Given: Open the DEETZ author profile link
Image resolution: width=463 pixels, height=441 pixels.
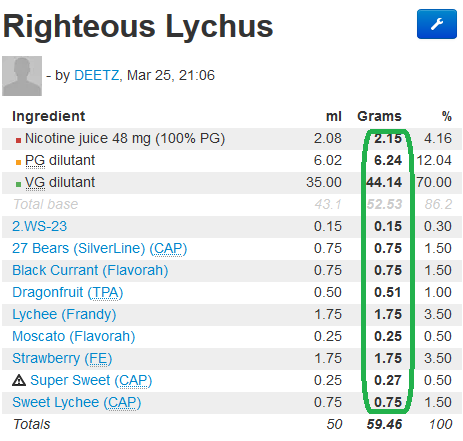Looking at the screenshot, I should [96, 75].
